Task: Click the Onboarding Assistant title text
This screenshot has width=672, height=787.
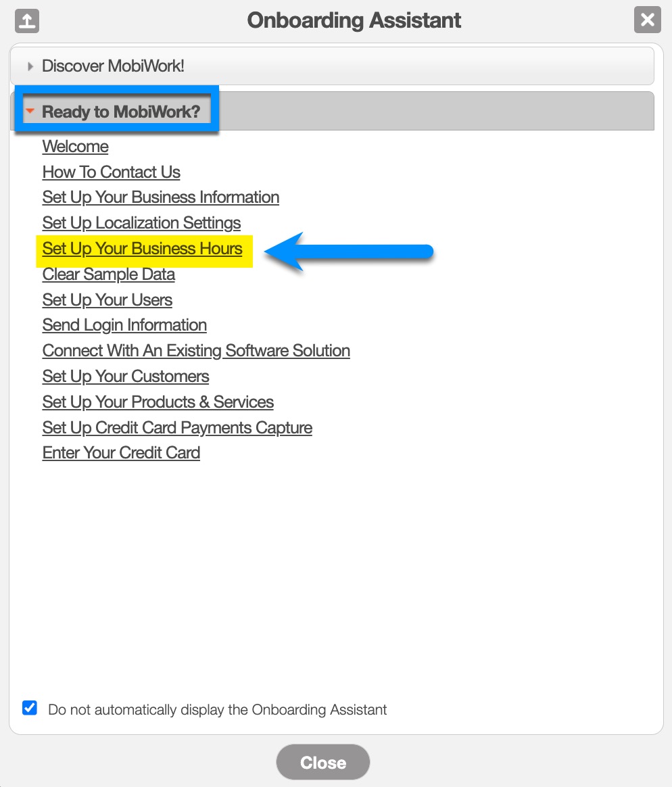Action: 354,20
